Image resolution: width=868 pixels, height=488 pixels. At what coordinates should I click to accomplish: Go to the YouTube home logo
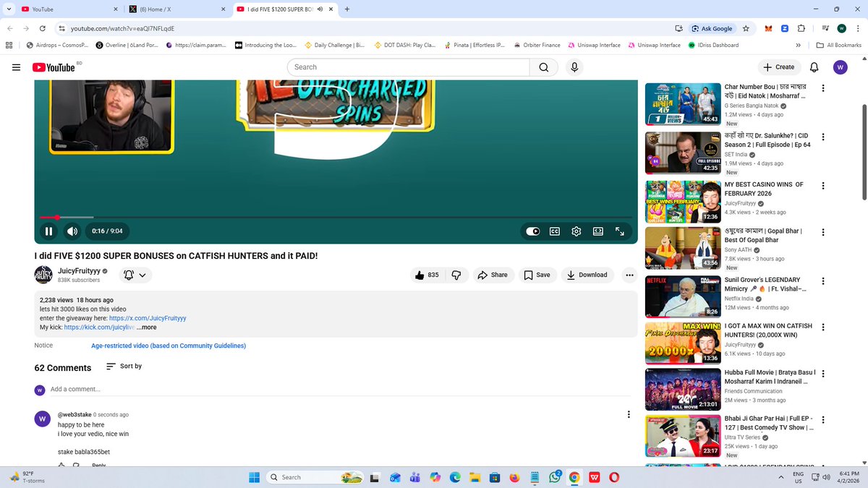tap(54, 67)
